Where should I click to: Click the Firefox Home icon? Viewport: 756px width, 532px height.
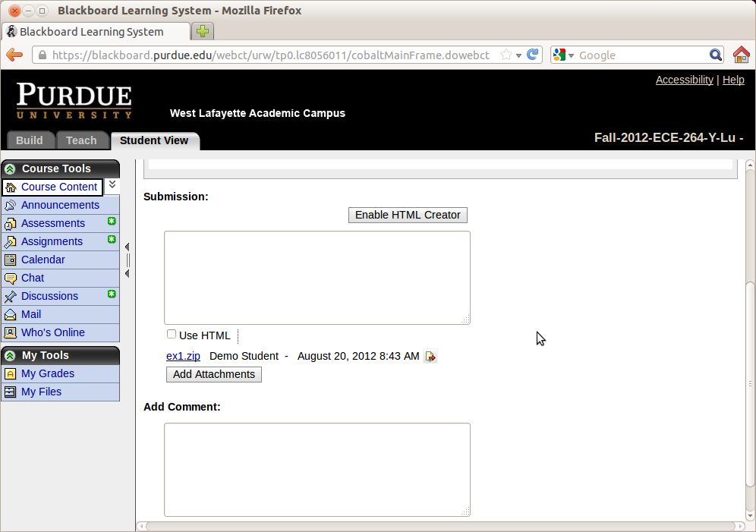(x=741, y=55)
